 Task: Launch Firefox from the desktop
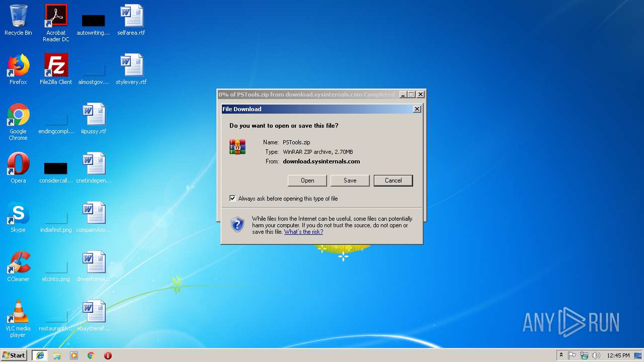point(18,69)
